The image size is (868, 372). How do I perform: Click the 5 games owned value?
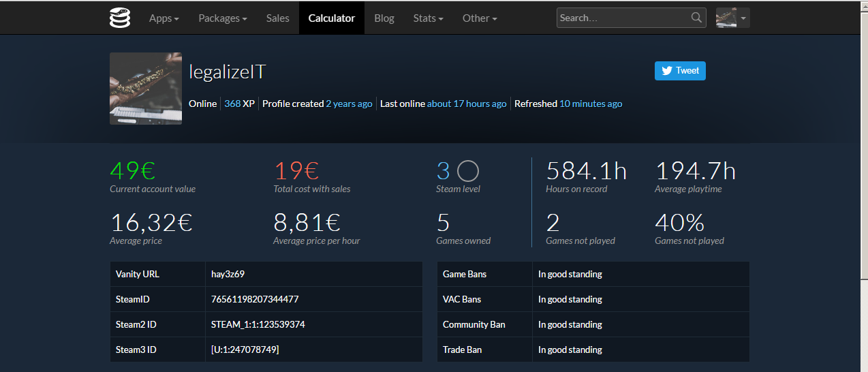(443, 222)
